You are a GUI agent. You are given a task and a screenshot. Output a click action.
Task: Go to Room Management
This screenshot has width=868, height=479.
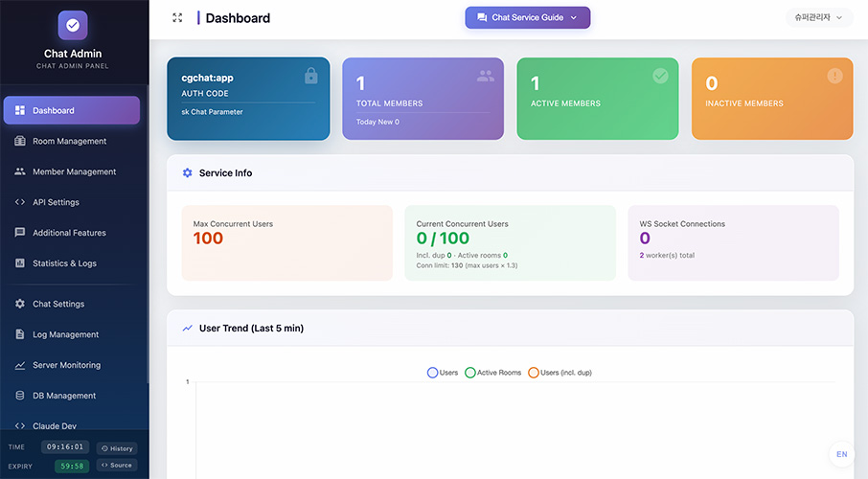pos(72,141)
